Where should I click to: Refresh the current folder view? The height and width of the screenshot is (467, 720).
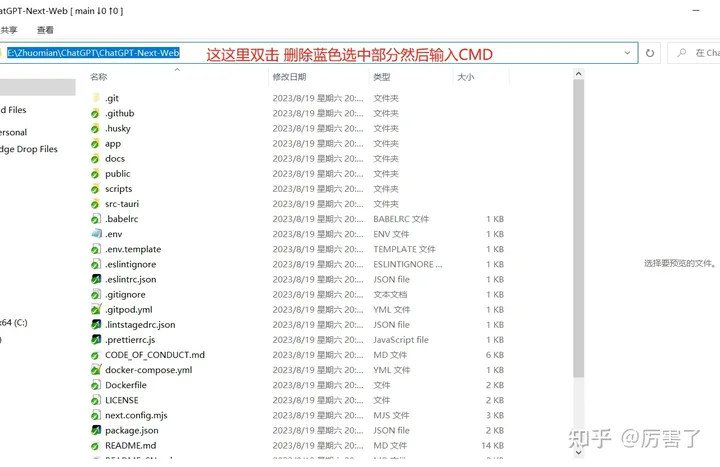point(650,53)
